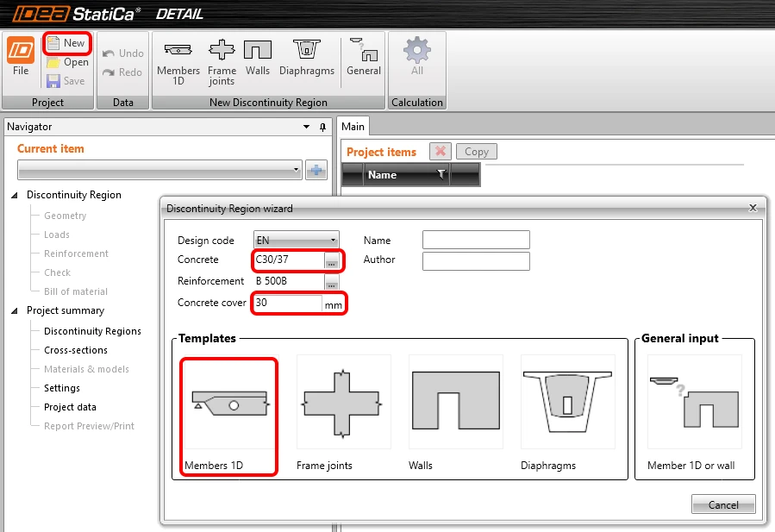The width and height of the screenshot is (775, 532).
Task: Open reinforcement material browse button
Action: click(x=332, y=282)
